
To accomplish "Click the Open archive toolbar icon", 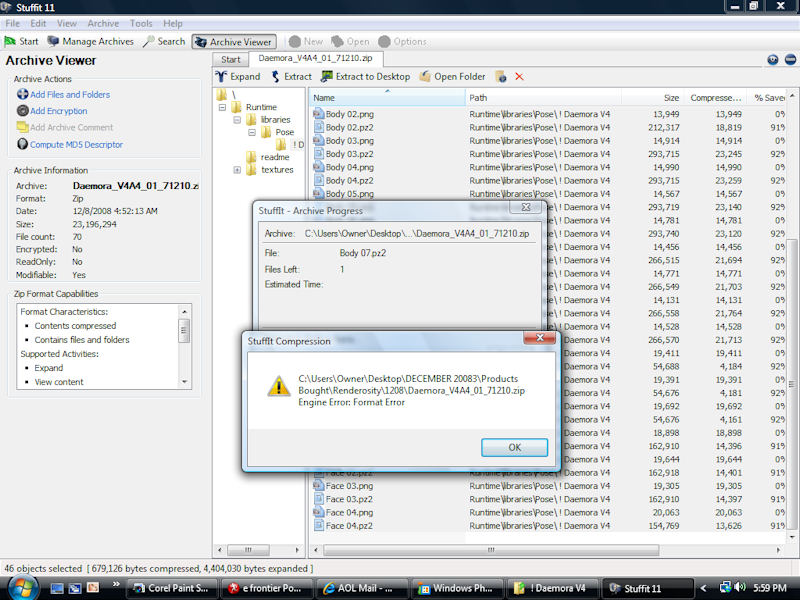I will click(350, 41).
